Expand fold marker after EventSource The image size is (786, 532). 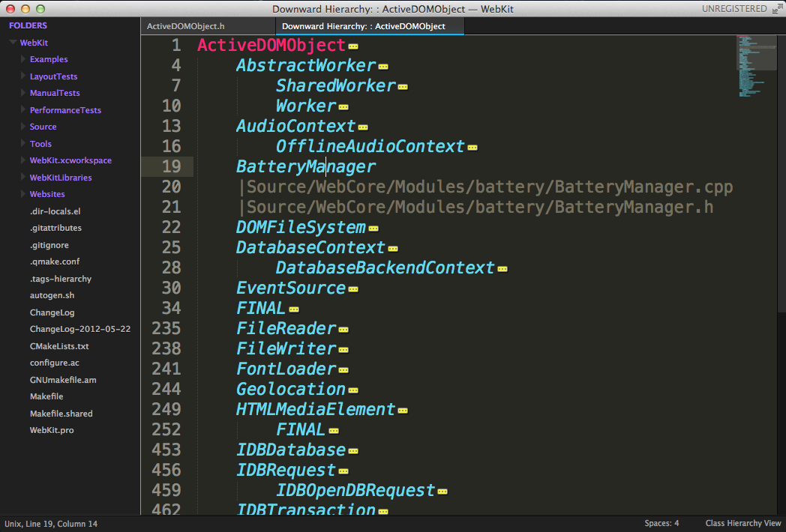[353, 289]
